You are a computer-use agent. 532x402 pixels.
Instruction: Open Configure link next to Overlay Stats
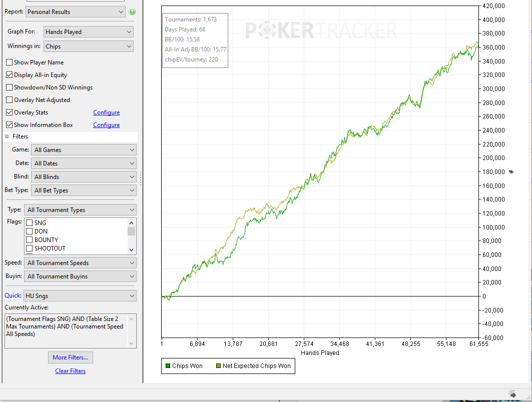(107, 112)
